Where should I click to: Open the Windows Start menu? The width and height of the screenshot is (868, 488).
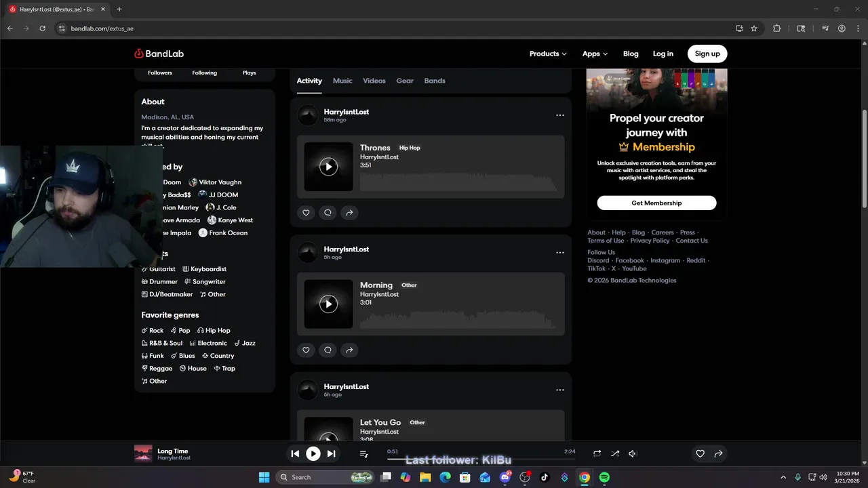pos(264,477)
